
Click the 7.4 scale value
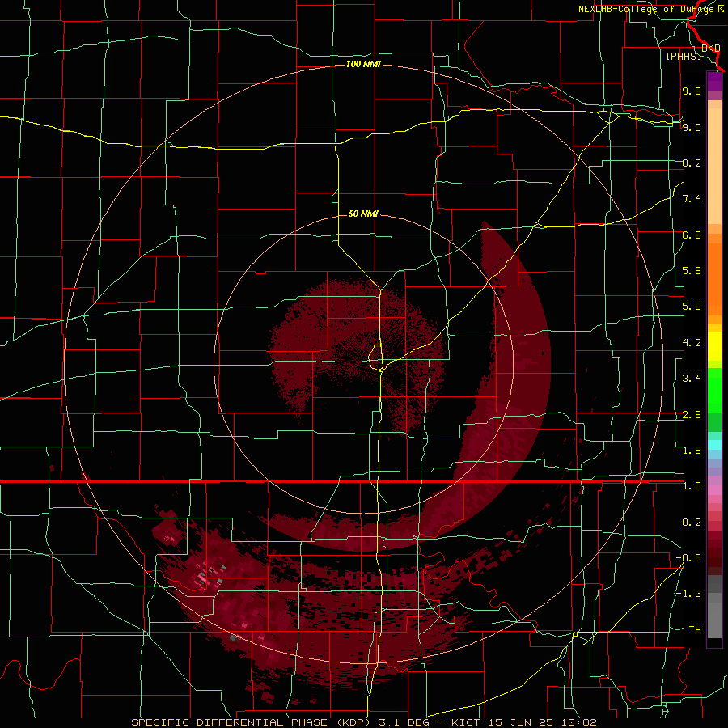692,199
